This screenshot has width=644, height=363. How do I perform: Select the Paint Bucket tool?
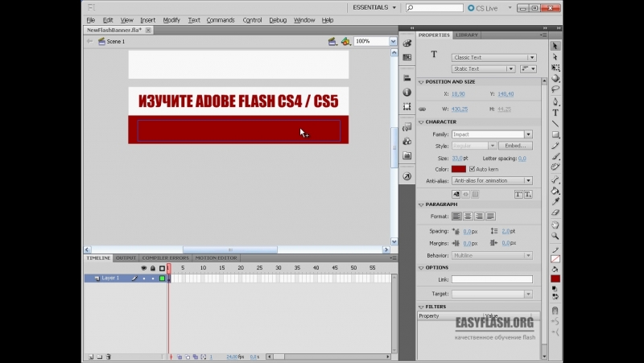pos(555,191)
